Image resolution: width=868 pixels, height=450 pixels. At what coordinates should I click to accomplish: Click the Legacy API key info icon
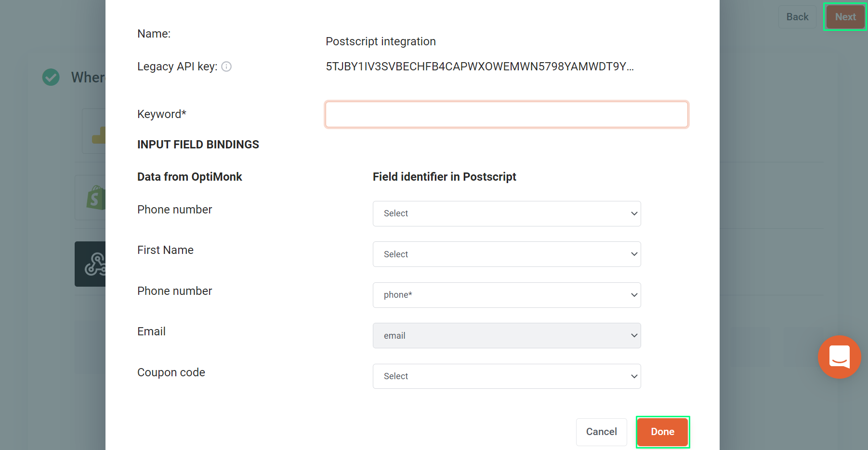(x=226, y=66)
